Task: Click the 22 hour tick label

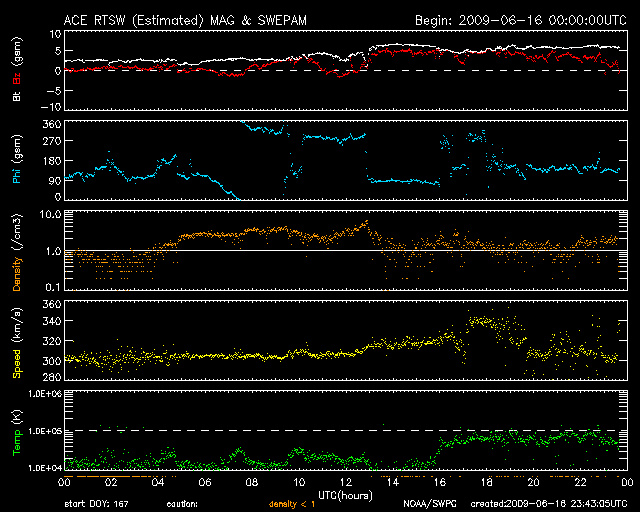Action: coord(578,482)
